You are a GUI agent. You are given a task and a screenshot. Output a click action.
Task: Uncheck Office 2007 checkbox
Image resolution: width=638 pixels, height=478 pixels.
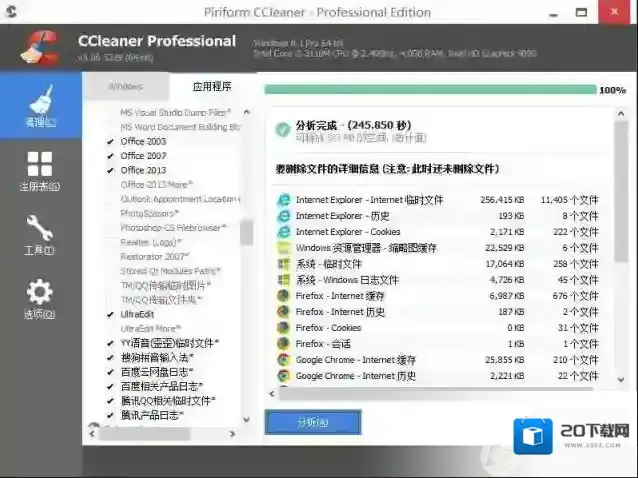[110, 156]
